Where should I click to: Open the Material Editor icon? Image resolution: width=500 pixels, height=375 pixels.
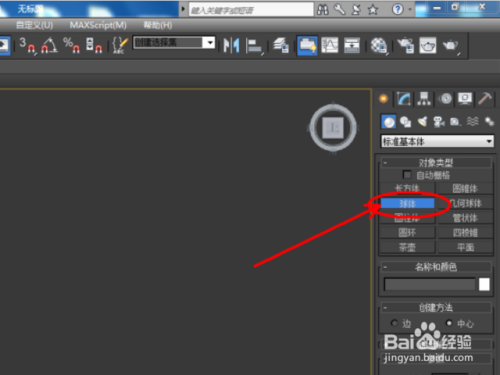coord(379,45)
